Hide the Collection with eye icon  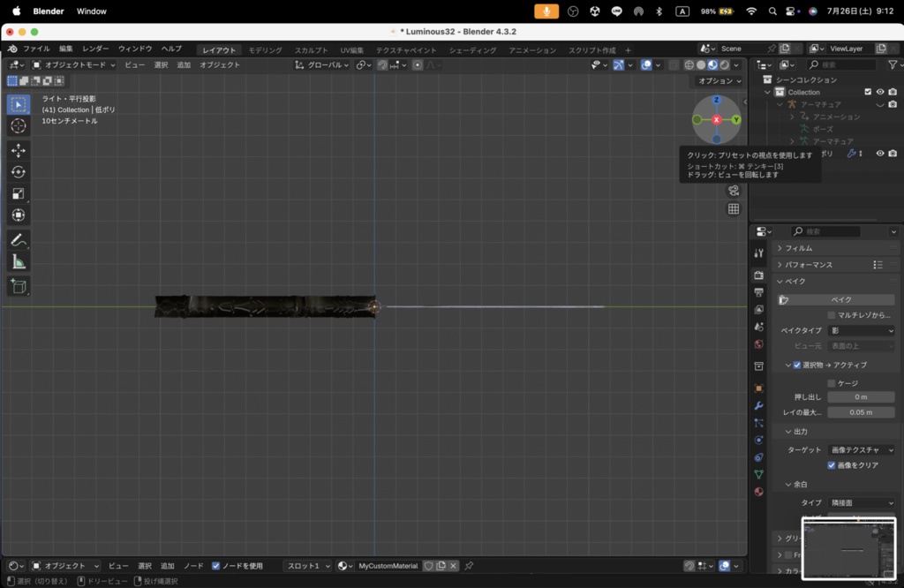[880, 92]
